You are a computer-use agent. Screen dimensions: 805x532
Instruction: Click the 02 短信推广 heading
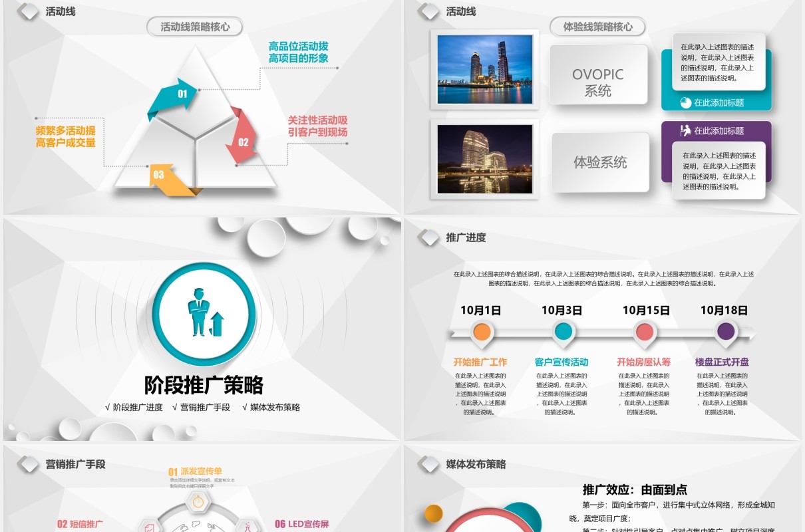pos(80,524)
